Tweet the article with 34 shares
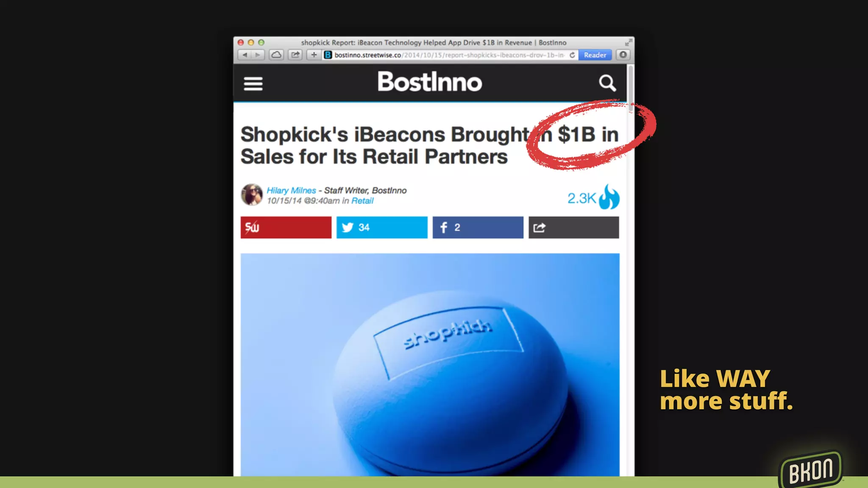 tap(382, 227)
